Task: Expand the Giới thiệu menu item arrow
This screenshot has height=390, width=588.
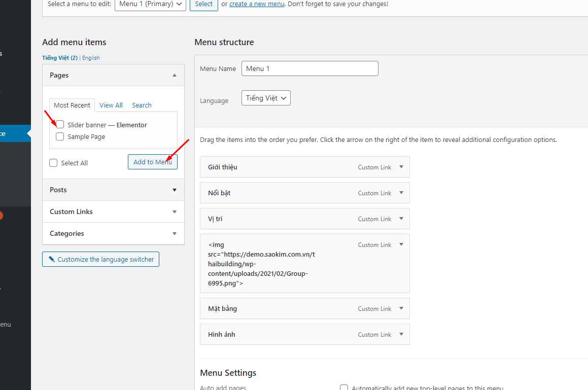Action: click(x=401, y=167)
